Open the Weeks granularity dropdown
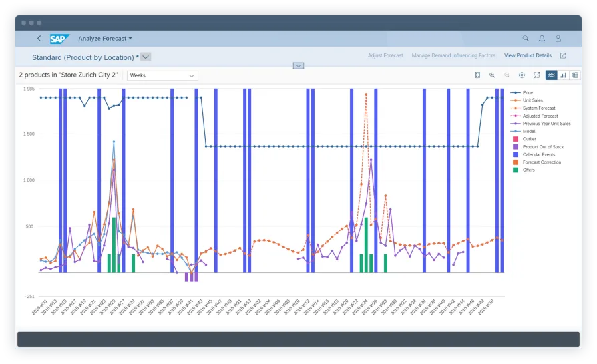 (162, 76)
